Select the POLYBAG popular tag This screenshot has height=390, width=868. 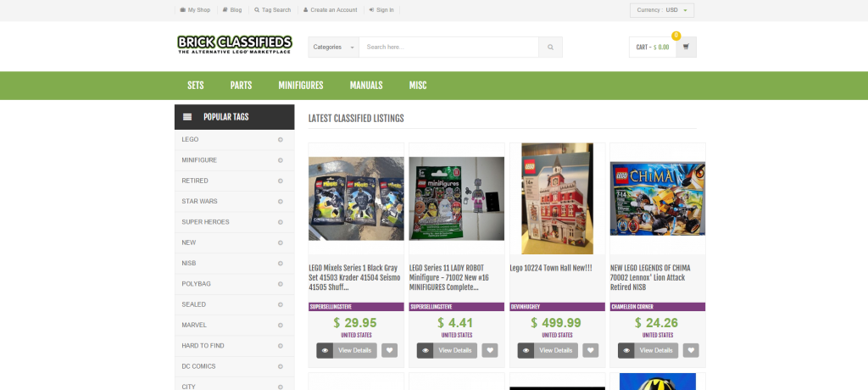click(196, 284)
